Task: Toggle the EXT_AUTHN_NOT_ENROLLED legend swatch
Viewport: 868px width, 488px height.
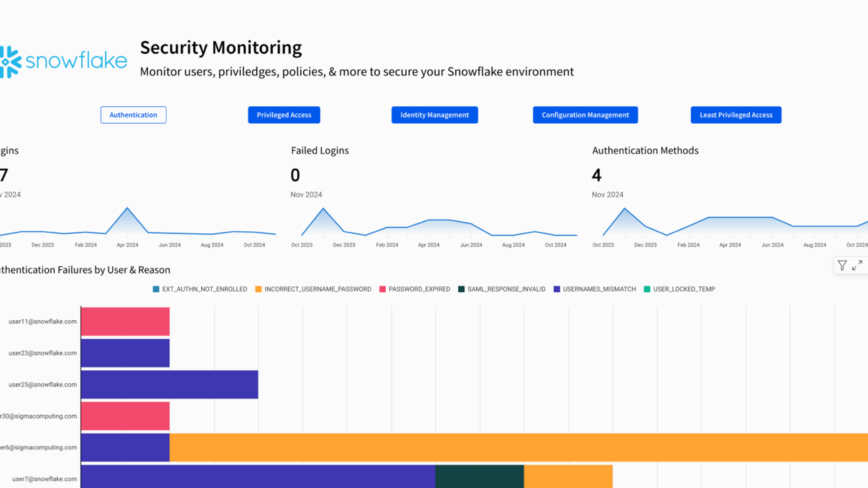Action: (x=156, y=289)
